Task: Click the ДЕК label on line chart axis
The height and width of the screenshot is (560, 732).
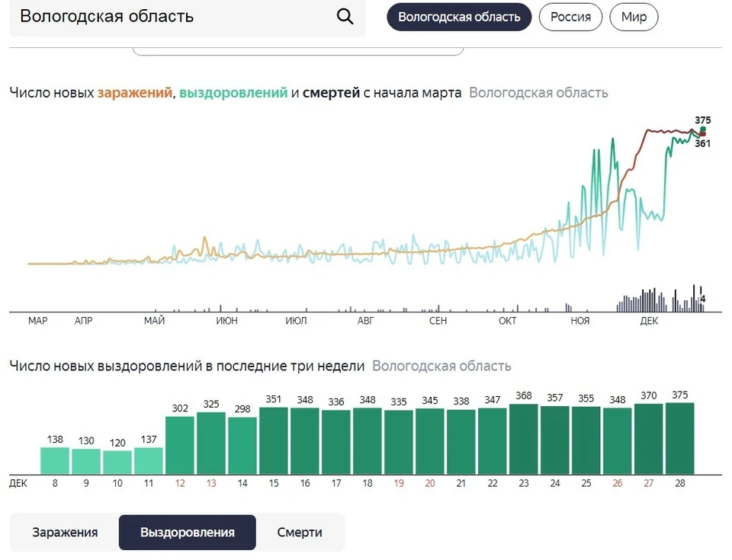Action: pos(649,321)
